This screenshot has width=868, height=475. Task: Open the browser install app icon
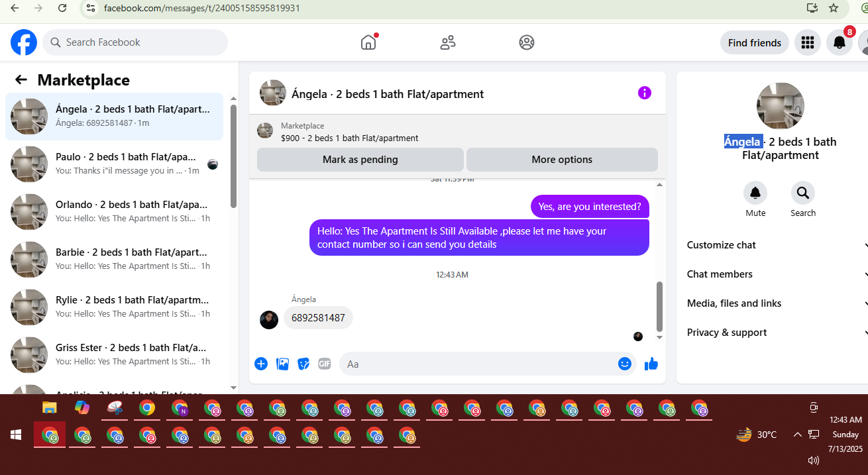[x=812, y=8]
